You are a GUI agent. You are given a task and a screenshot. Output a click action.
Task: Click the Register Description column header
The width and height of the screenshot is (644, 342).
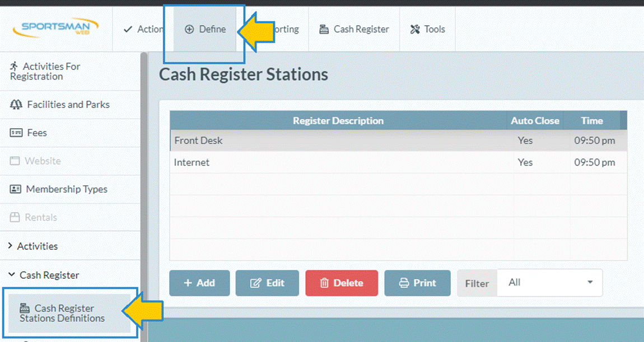pyautogui.click(x=338, y=120)
